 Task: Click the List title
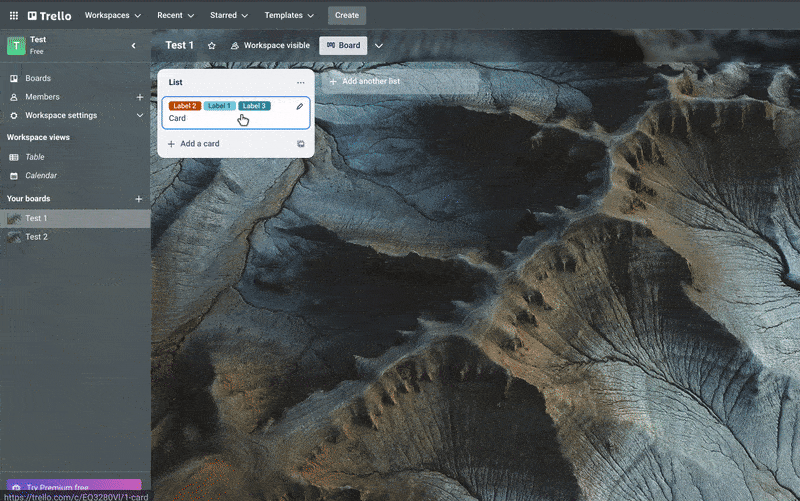point(176,82)
